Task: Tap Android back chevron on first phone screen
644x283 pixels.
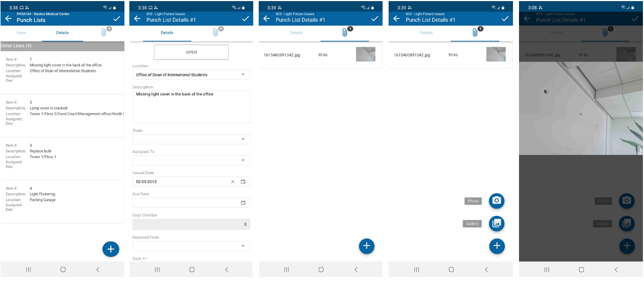Action: 98,269
